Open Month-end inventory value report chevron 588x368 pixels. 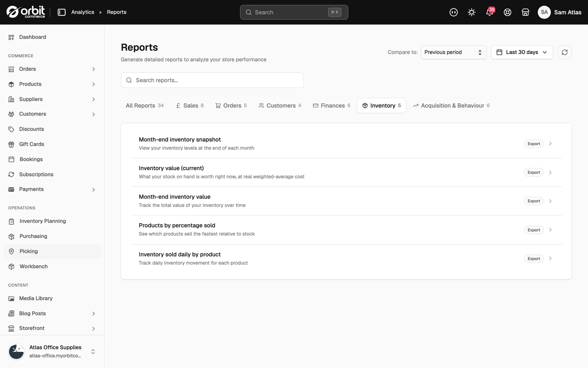click(x=550, y=201)
